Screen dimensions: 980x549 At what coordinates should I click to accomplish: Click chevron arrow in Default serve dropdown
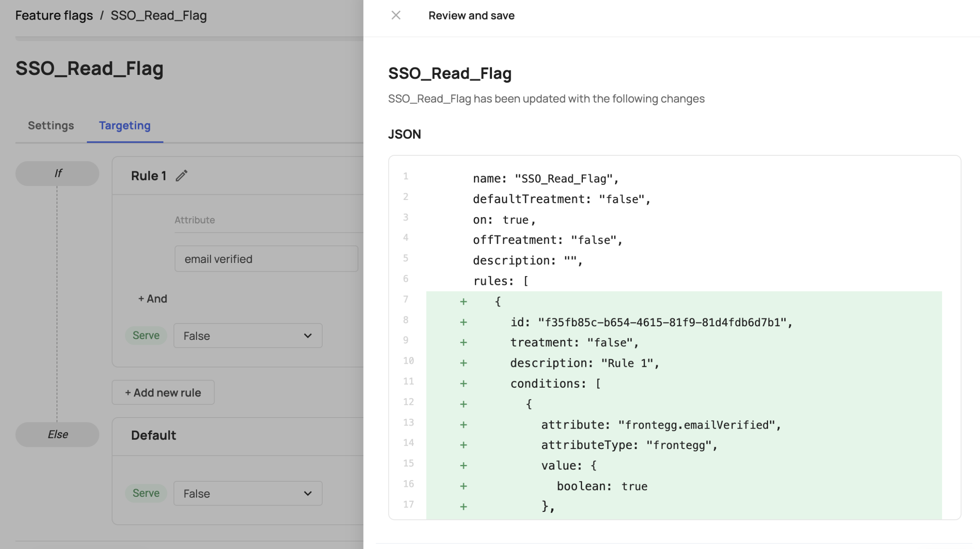tap(308, 493)
